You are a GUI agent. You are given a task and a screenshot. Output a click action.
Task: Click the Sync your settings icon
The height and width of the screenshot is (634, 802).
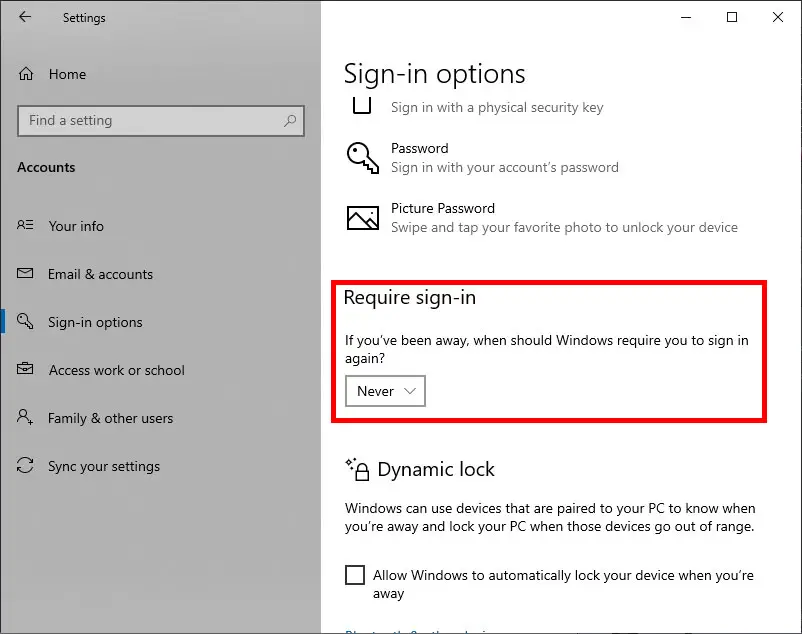click(25, 465)
